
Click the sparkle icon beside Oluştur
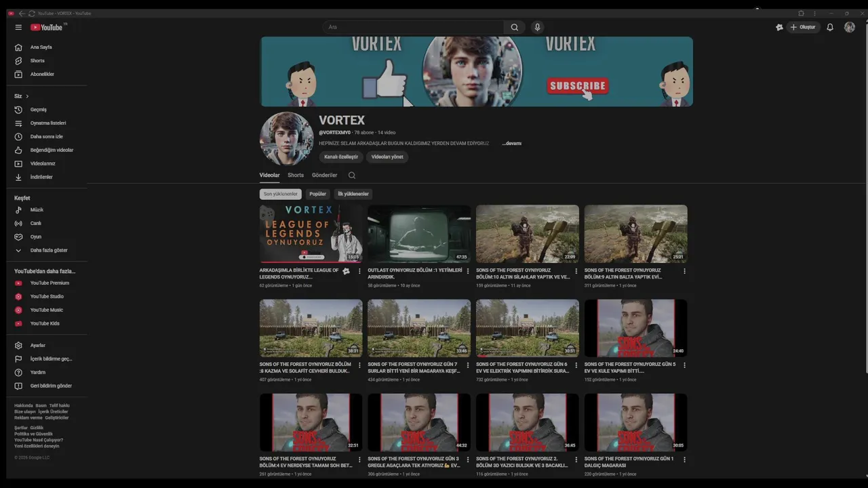pos(779,27)
